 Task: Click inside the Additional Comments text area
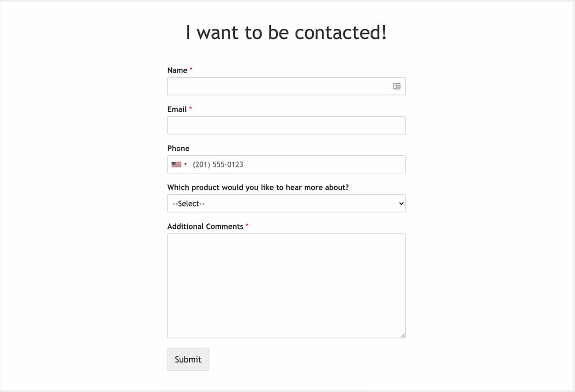click(287, 286)
